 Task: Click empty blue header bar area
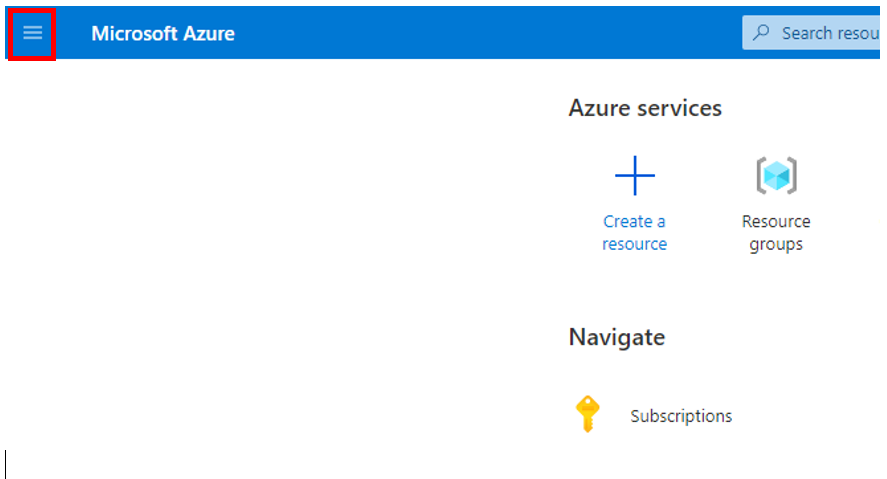[x=480, y=33]
